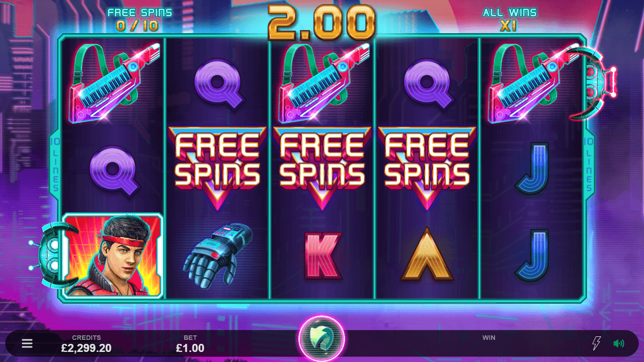Screen dimensions: 644x362
Task: Select the keytar symbol on first reel
Action: pos(113,81)
